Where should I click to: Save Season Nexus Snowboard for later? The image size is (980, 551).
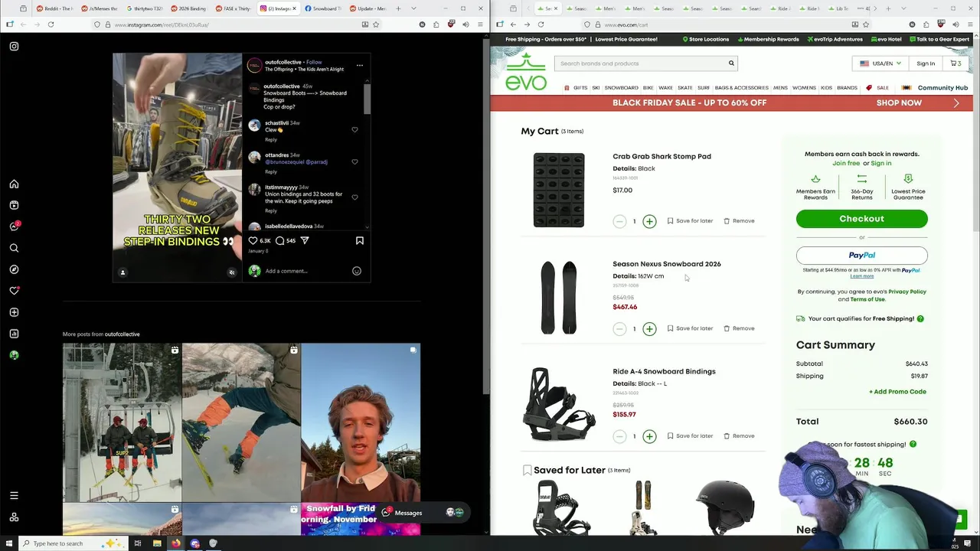click(x=690, y=328)
